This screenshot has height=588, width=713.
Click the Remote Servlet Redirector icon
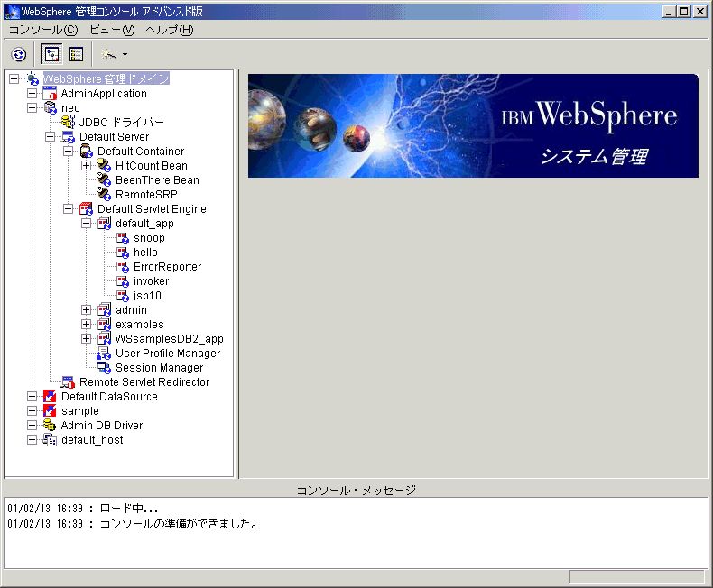pos(68,382)
